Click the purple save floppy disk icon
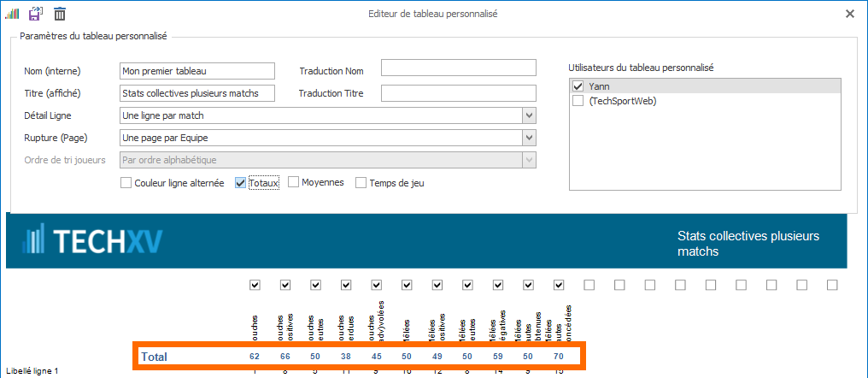This screenshot has height=378, width=868. coord(36,14)
